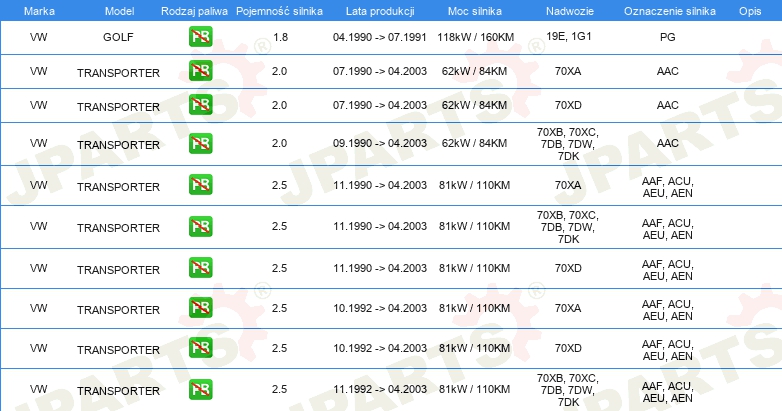
Task: Click the fuel icon in the 07.1990 70XD Transporter row
Action: point(200,105)
